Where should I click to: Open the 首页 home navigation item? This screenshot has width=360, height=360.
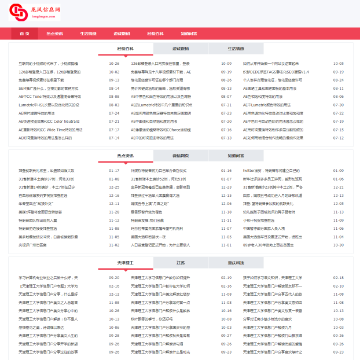coord(24,34)
